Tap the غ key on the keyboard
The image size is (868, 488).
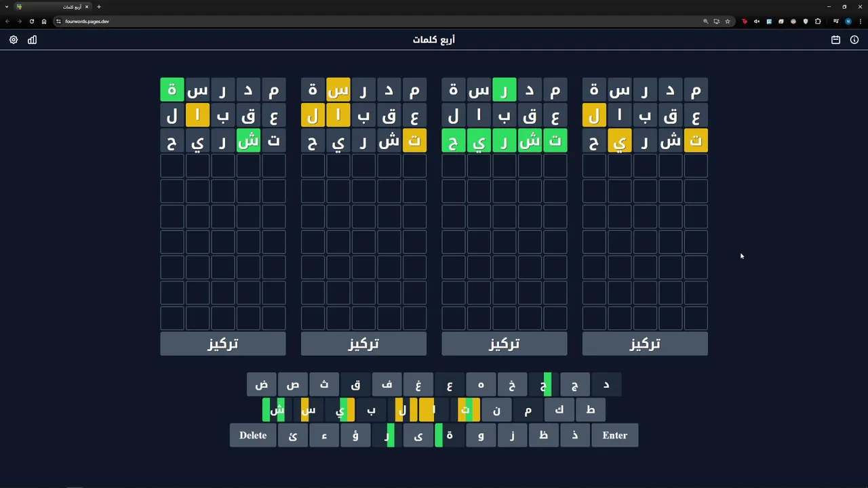click(x=418, y=385)
